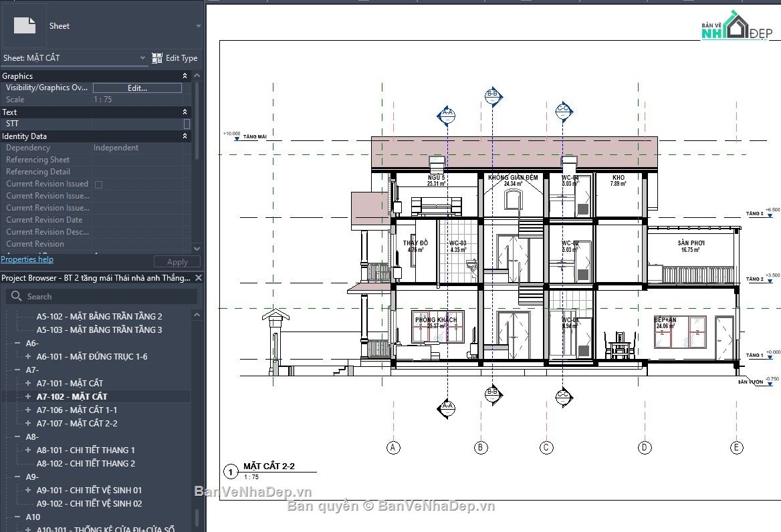Click the bottom B-B section marker
781x532 pixels.
click(x=493, y=394)
